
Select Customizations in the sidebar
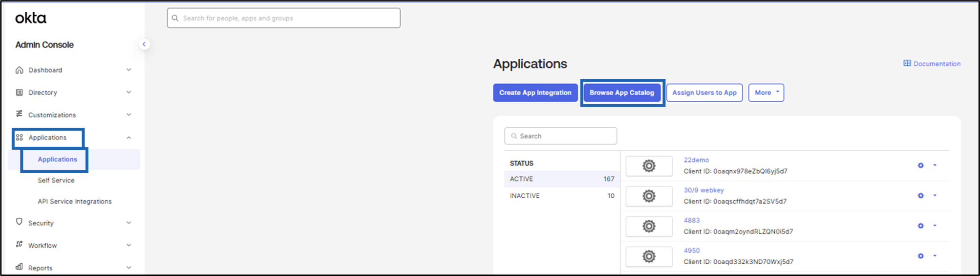[x=52, y=115]
